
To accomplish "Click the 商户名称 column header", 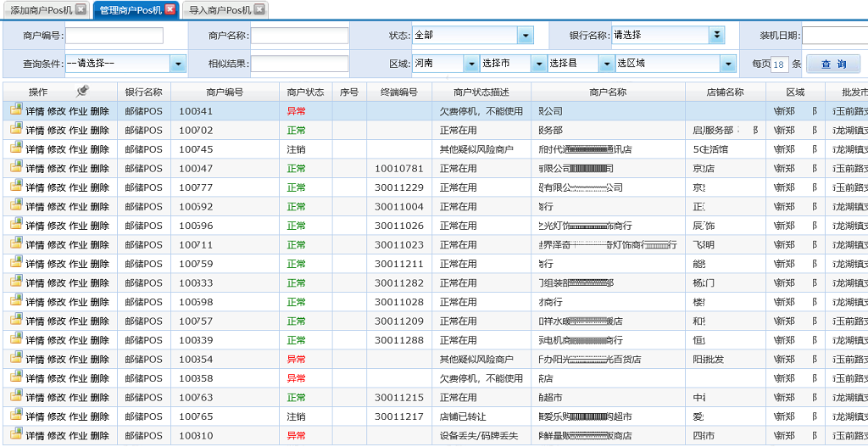I will pyautogui.click(x=608, y=92).
